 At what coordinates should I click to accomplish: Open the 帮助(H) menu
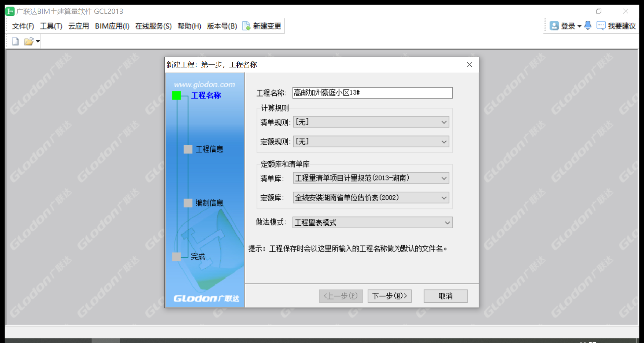point(189,26)
